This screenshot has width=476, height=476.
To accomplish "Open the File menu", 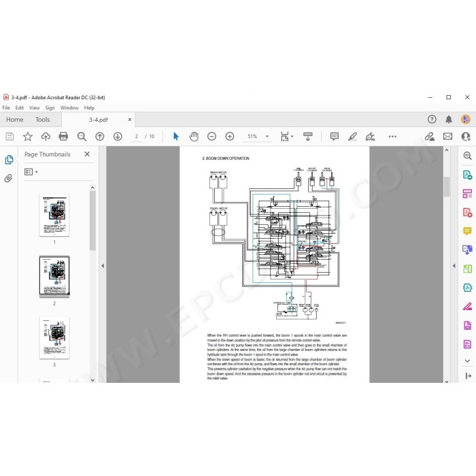I will [x=6, y=107].
